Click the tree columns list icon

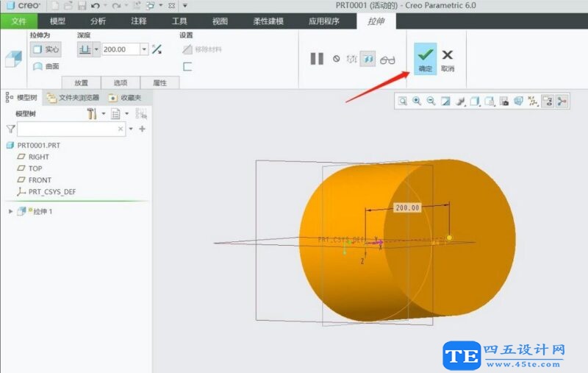pyautogui.click(x=115, y=113)
